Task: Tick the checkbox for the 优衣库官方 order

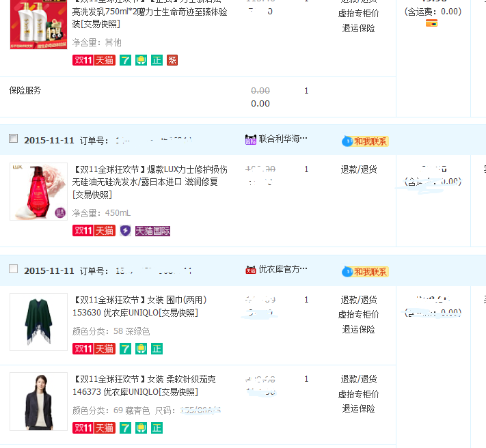Action: (13, 269)
